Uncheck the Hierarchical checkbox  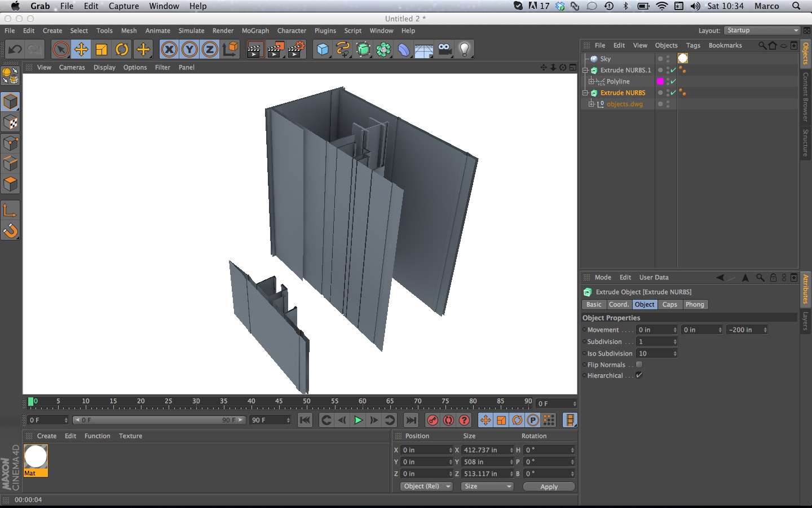coord(639,375)
